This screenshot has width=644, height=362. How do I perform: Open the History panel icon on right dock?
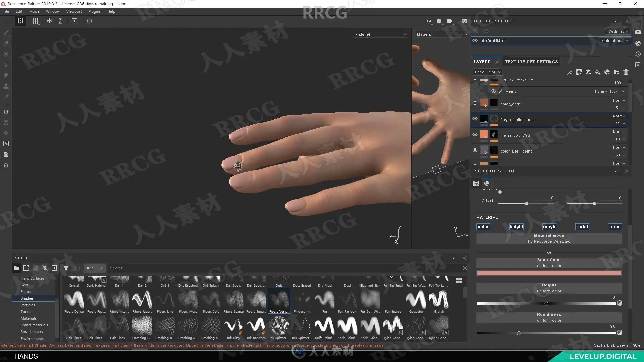(x=638, y=54)
